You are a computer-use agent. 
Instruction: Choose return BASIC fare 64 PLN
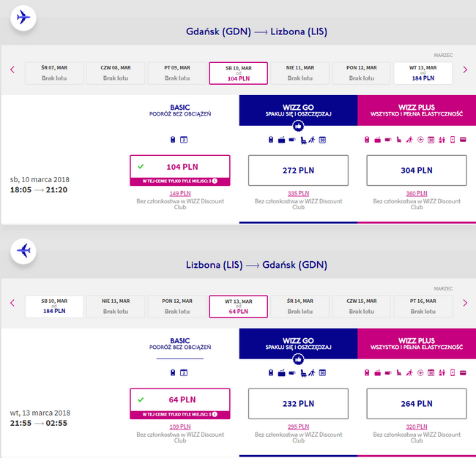coord(180,404)
